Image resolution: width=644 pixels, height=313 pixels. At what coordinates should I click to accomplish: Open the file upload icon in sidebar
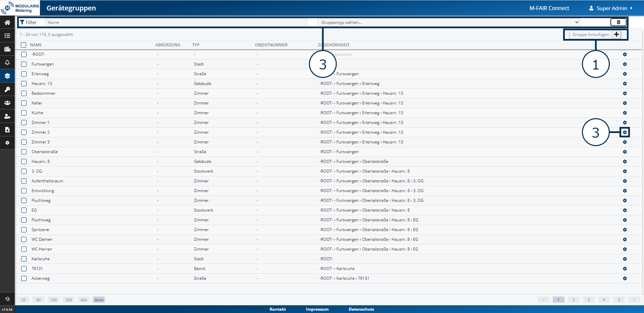(7, 130)
